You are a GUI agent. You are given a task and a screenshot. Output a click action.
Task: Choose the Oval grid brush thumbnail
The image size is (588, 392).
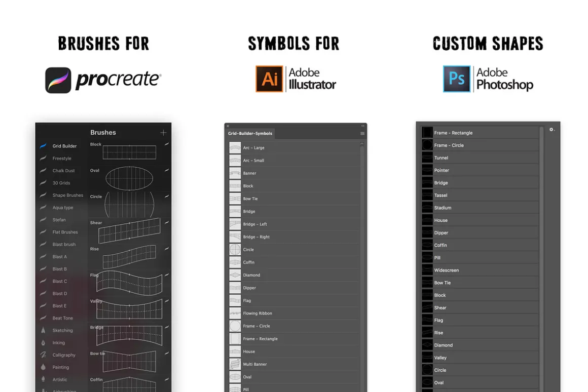coord(129,178)
